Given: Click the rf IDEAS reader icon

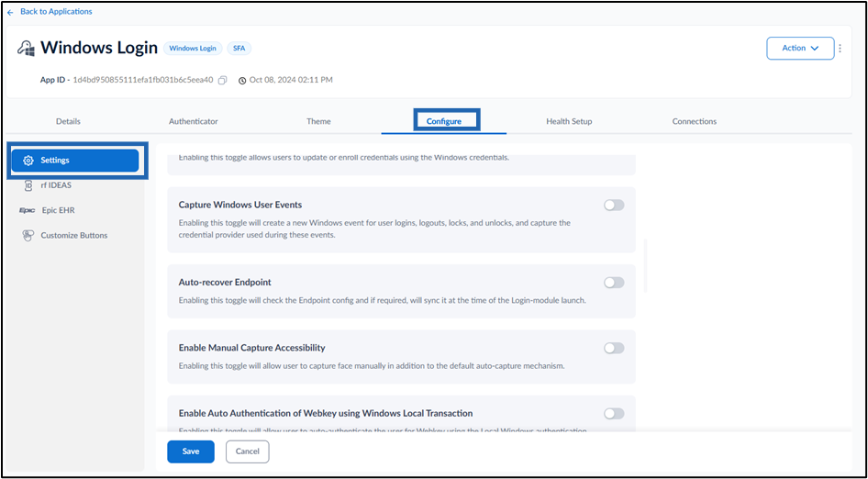Looking at the screenshot, I should tap(28, 185).
